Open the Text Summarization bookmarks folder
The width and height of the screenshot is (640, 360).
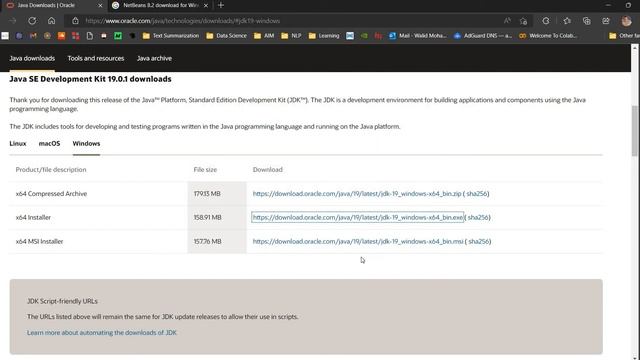point(171,36)
